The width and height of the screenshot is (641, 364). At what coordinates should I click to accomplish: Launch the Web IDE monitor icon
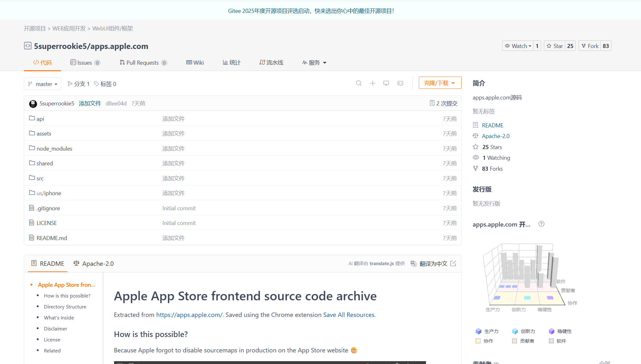[386, 83]
